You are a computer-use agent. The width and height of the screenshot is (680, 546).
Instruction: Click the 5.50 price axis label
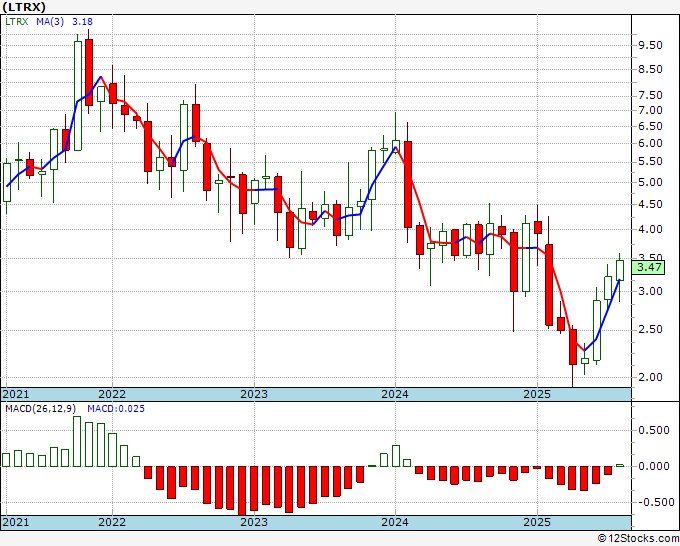click(651, 161)
